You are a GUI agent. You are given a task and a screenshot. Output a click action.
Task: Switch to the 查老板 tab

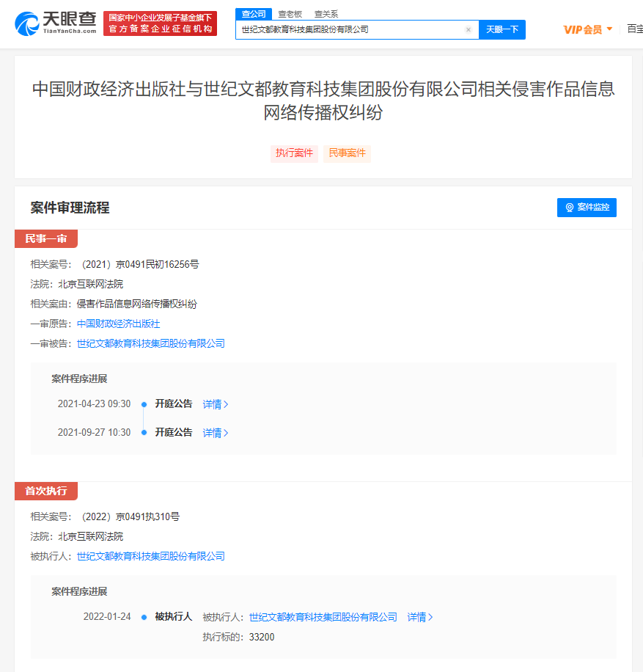290,13
